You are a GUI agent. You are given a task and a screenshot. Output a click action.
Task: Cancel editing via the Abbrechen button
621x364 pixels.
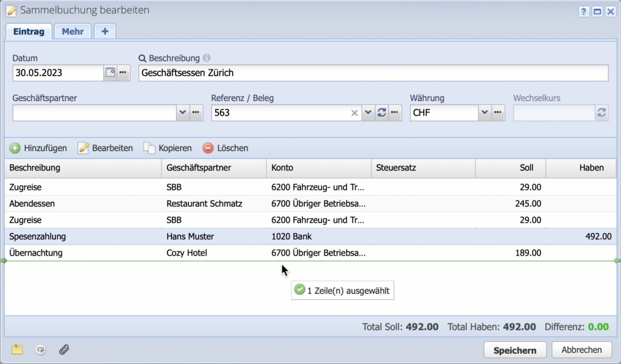582,350
